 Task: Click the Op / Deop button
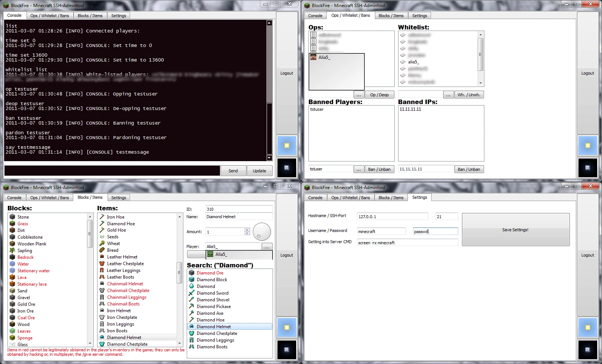(379, 95)
